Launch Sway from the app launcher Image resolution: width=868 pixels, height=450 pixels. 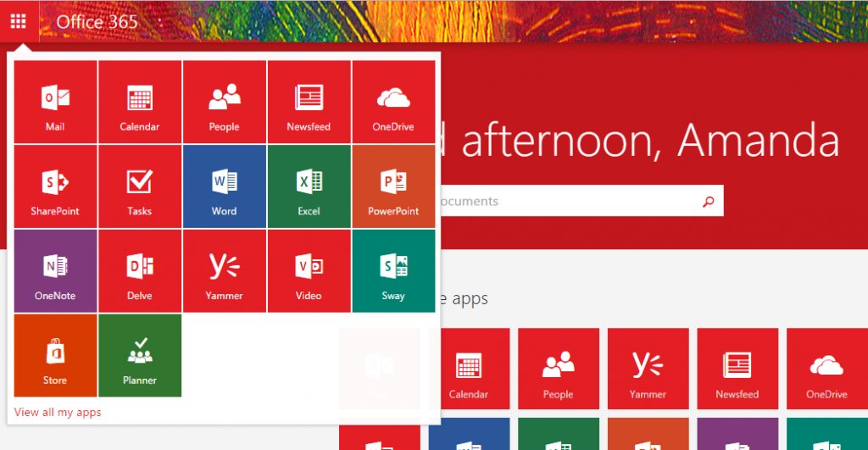(x=393, y=271)
